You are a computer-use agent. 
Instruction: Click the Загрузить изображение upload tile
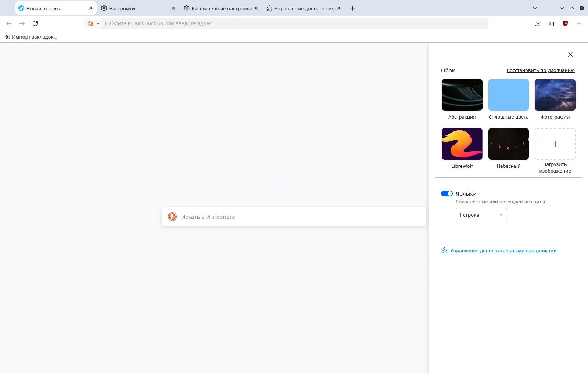(x=555, y=144)
